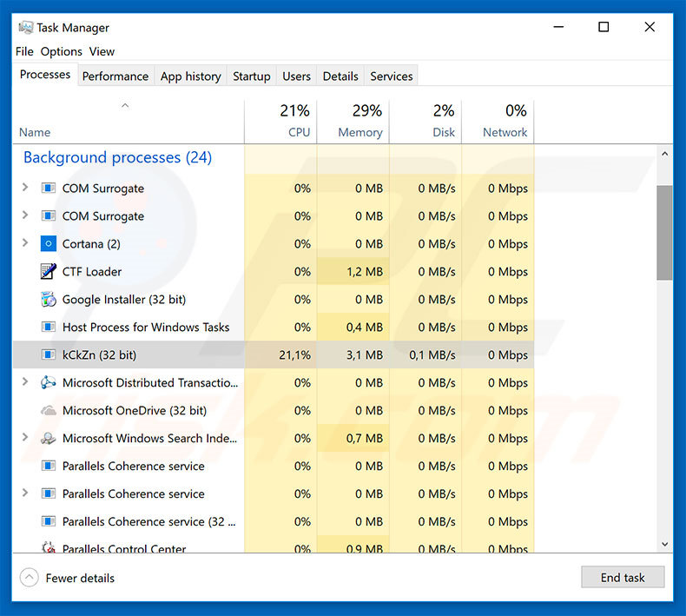This screenshot has width=686, height=616.
Task: Expand Microsoft Windows Search Indexer row
Action: (x=25, y=437)
